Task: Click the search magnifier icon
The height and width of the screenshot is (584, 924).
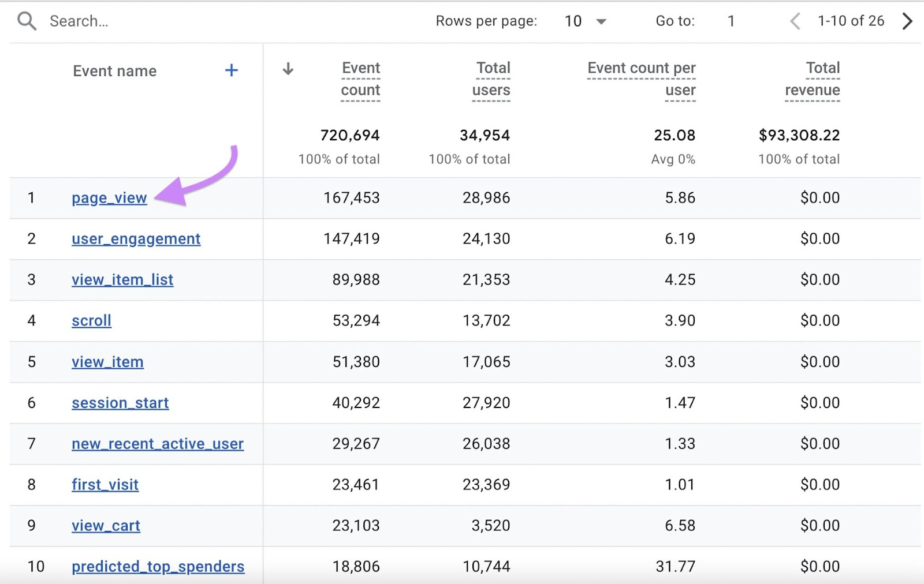Action: pyautogui.click(x=27, y=21)
